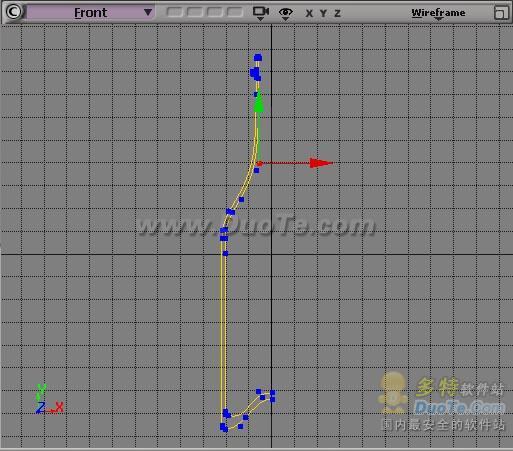
Task: Click the maximize viewport icon
Action: [x=501, y=13]
